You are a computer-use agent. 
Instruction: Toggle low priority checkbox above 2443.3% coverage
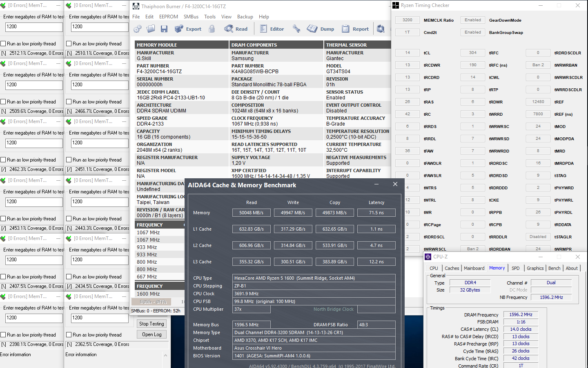[x=69, y=219]
